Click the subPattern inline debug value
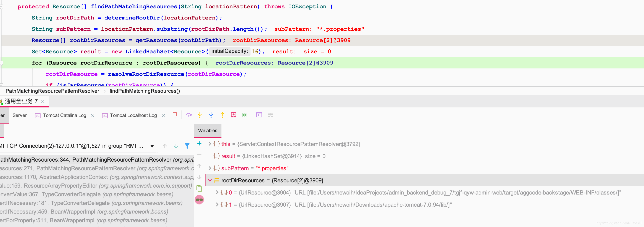Image resolution: width=644 pixels, height=227 pixels. coord(319,29)
